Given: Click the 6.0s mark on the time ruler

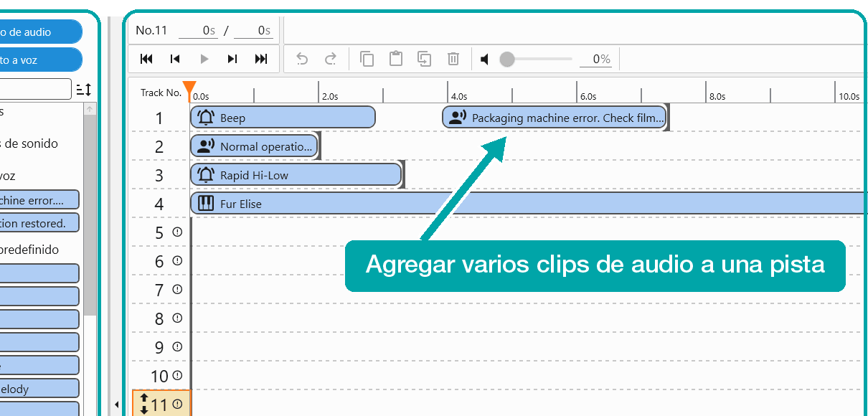Looking at the screenshot, I should tap(588, 96).
